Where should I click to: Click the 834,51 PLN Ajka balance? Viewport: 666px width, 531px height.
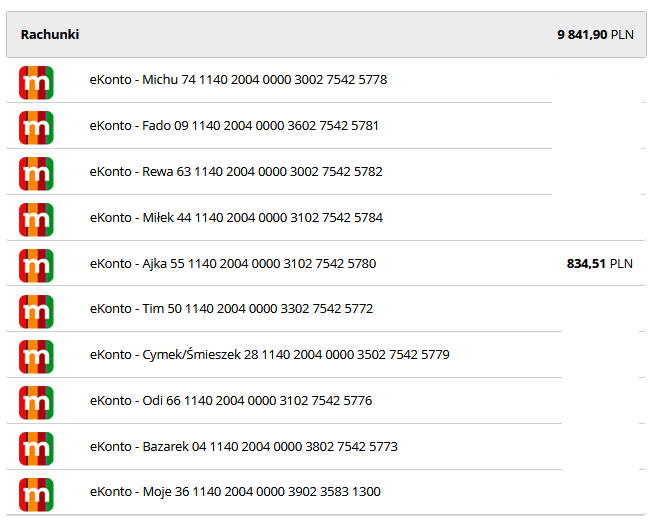(x=599, y=264)
